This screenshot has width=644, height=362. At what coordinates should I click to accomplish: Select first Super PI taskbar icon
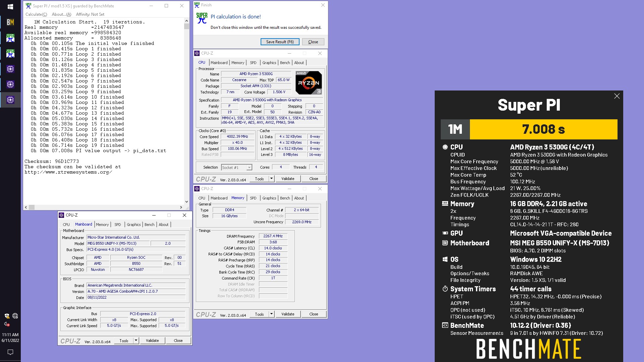coord(10,38)
